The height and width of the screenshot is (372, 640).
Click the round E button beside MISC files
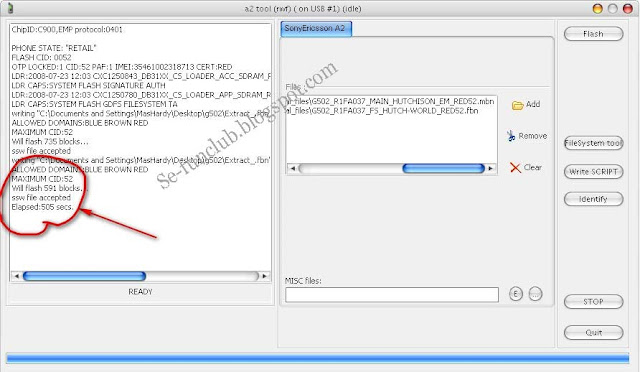[516, 294]
